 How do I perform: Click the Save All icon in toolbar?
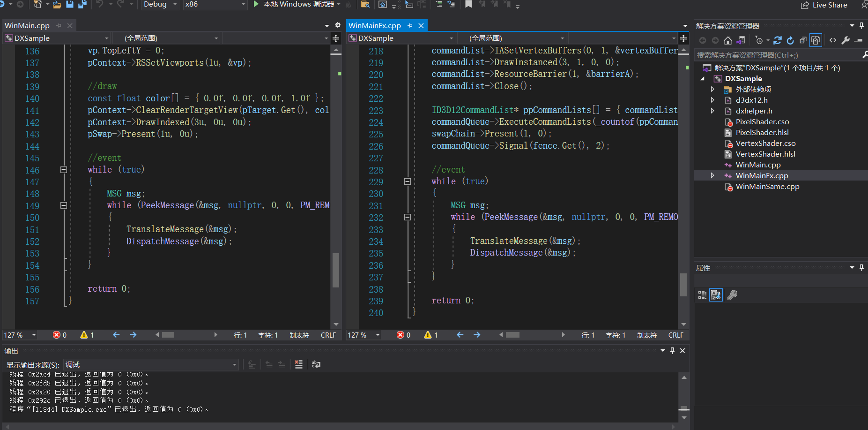click(82, 5)
